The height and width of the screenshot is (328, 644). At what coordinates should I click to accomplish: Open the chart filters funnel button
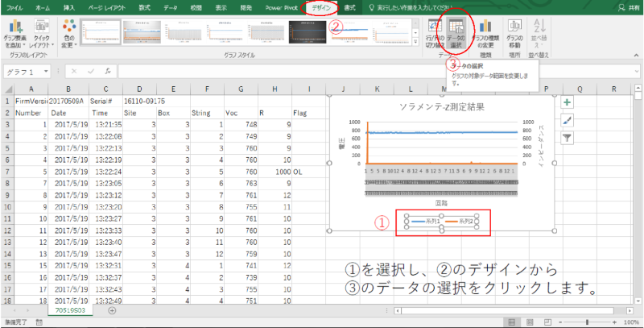[x=567, y=138]
